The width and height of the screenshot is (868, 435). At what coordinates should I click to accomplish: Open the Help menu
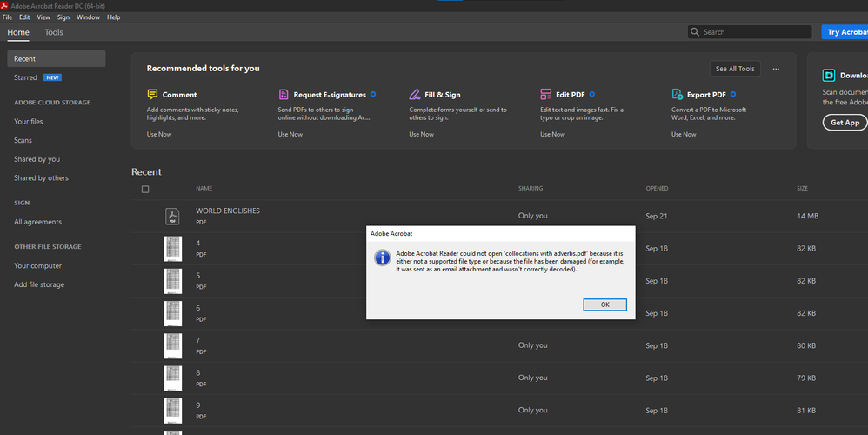113,17
